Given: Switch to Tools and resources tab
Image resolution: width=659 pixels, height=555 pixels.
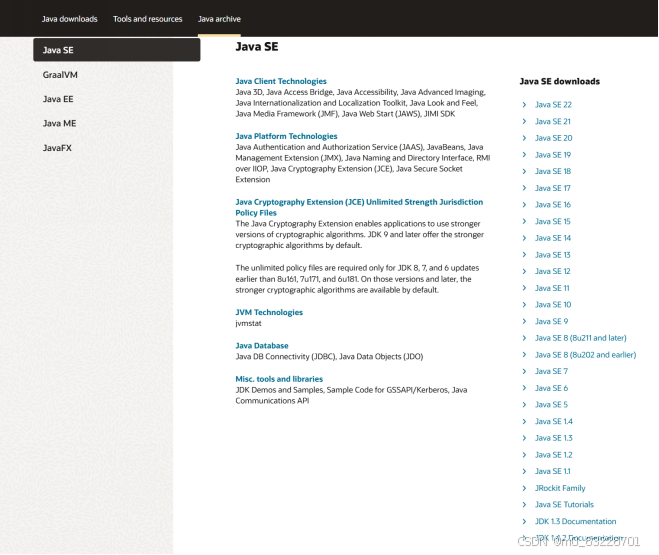Looking at the screenshot, I should 148,19.
